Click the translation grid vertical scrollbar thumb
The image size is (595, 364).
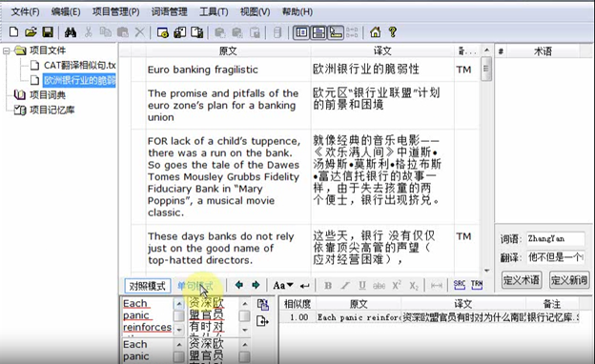point(486,69)
